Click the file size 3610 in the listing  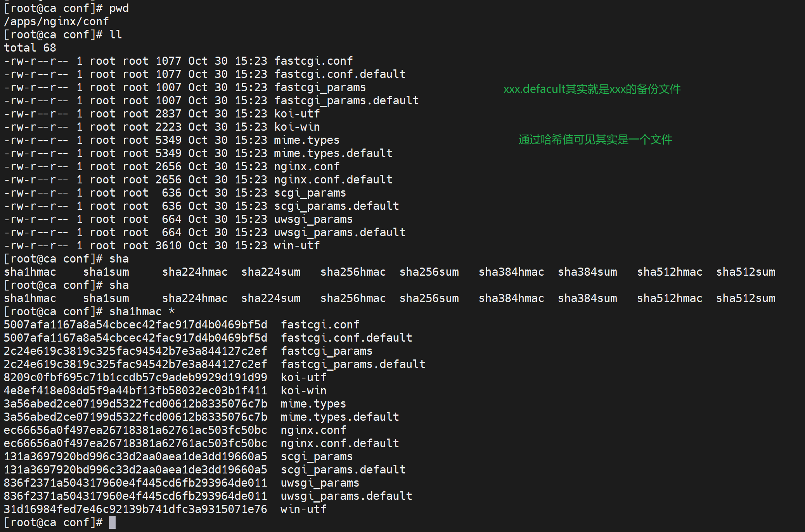click(168, 246)
